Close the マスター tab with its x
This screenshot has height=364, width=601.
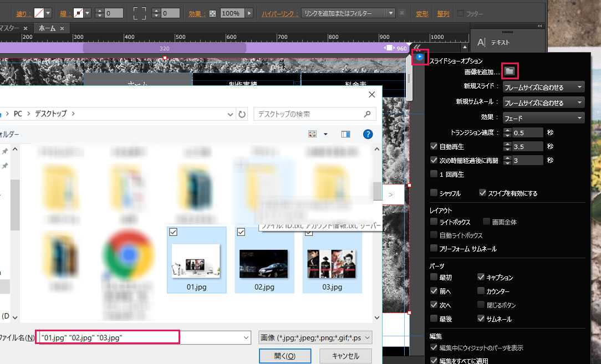(26, 28)
